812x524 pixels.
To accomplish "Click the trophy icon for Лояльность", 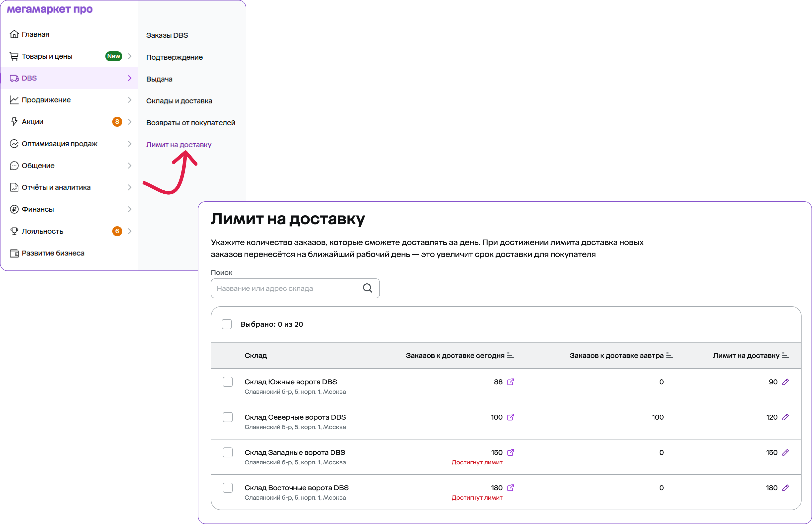I will (14, 231).
